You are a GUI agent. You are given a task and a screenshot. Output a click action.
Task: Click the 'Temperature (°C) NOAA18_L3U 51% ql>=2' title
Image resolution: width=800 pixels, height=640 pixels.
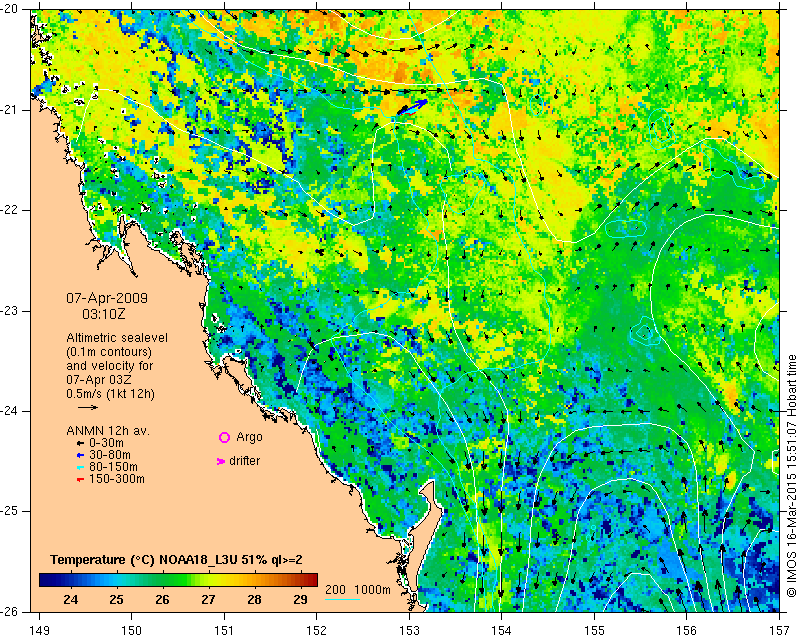coord(177,560)
